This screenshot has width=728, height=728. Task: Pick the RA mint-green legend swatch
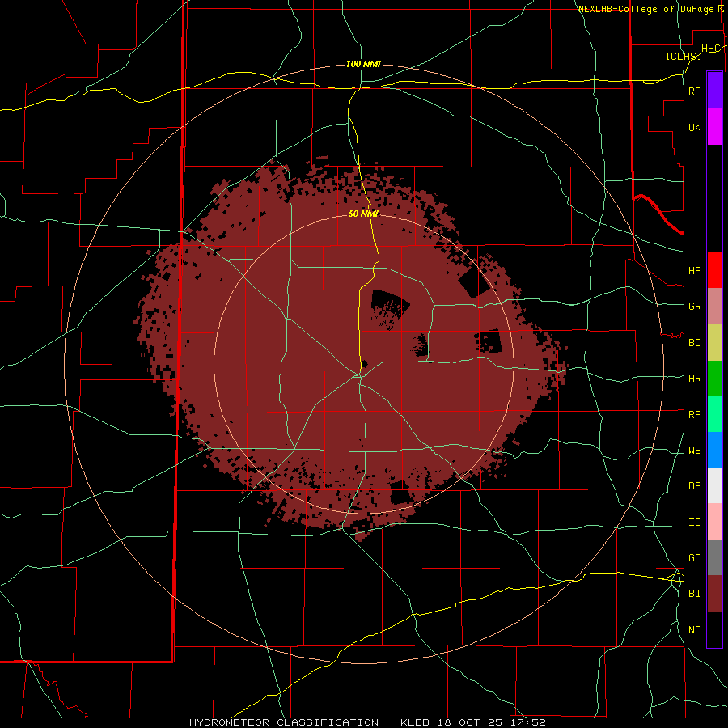(x=714, y=414)
